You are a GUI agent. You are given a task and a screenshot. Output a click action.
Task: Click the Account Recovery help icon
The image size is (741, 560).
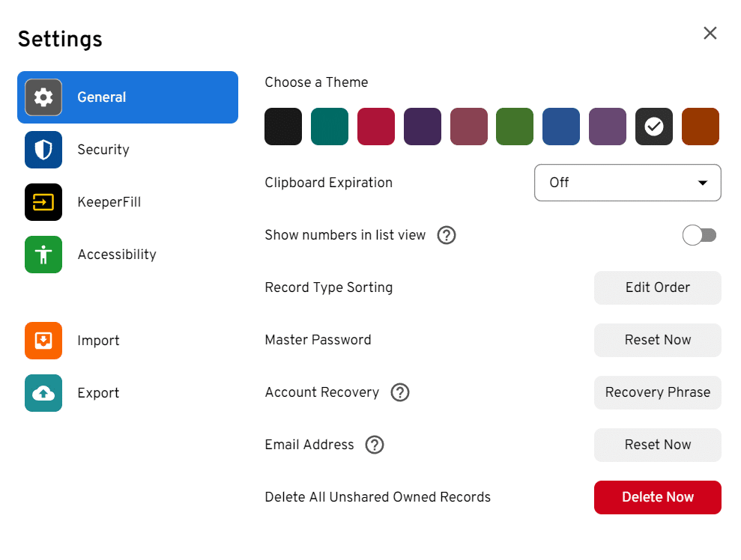tap(399, 392)
